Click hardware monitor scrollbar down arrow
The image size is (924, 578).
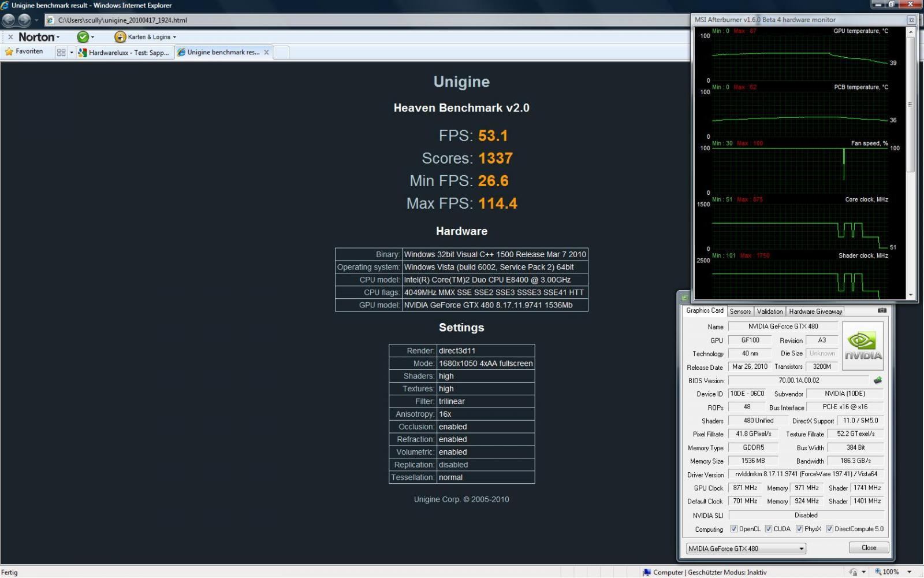coord(911,295)
